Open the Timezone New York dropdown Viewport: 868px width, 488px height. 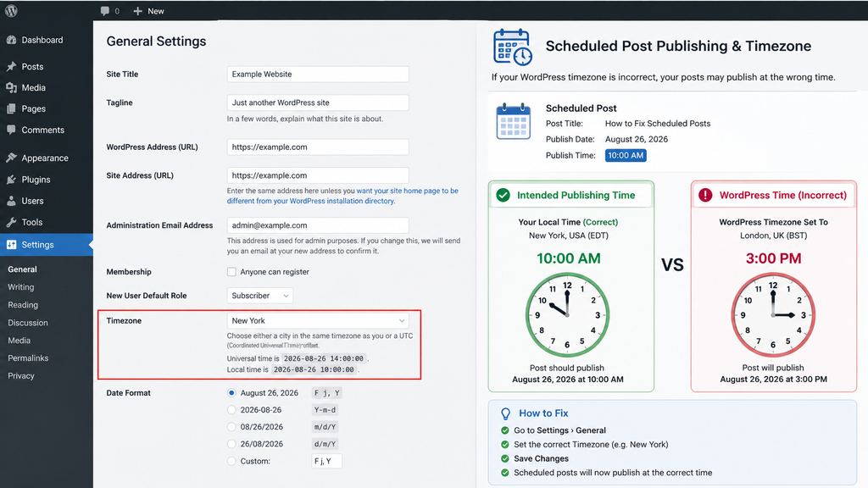[x=318, y=320]
